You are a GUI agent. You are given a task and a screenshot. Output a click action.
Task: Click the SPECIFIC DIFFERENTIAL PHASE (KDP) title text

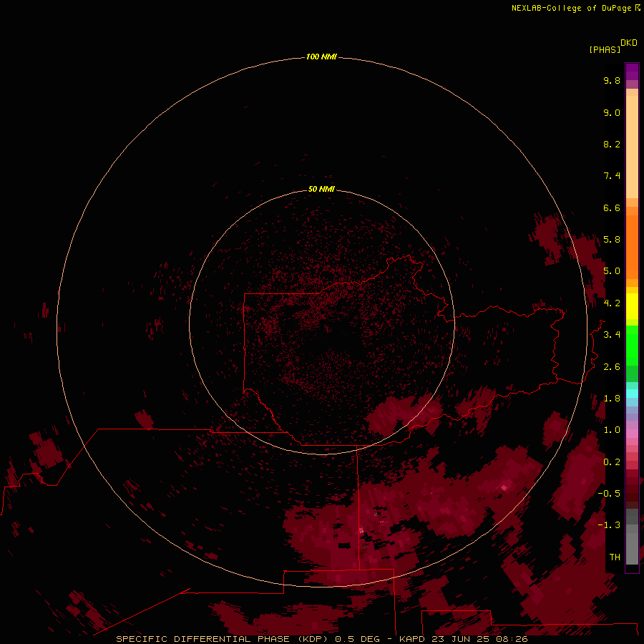(222, 639)
